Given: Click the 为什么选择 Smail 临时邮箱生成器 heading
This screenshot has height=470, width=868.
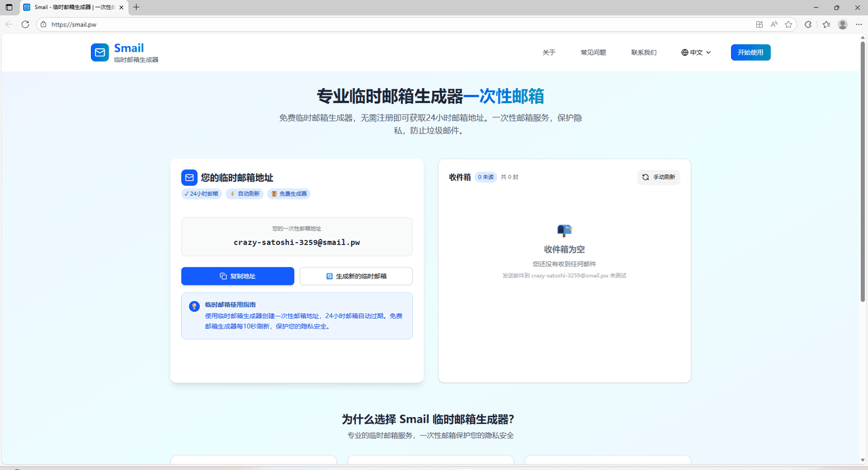Looking at the screenshot, I should (x=428, y=419).
